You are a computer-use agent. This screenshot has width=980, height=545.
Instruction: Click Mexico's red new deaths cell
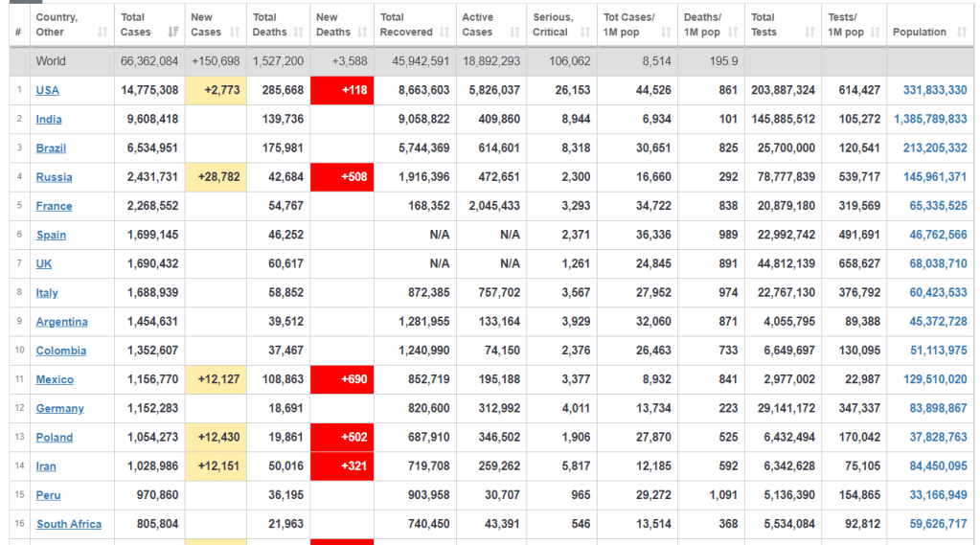(x=342, y=379)
